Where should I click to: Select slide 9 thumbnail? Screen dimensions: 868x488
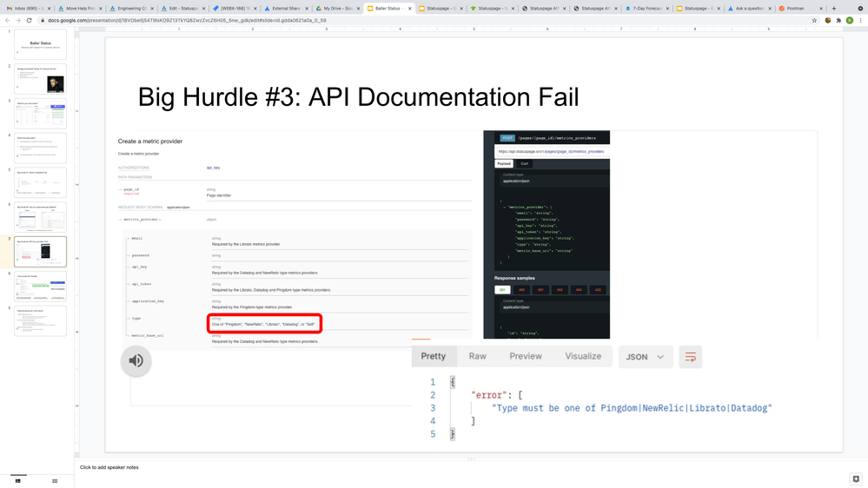pyautogui.click(x=41, y=321)
